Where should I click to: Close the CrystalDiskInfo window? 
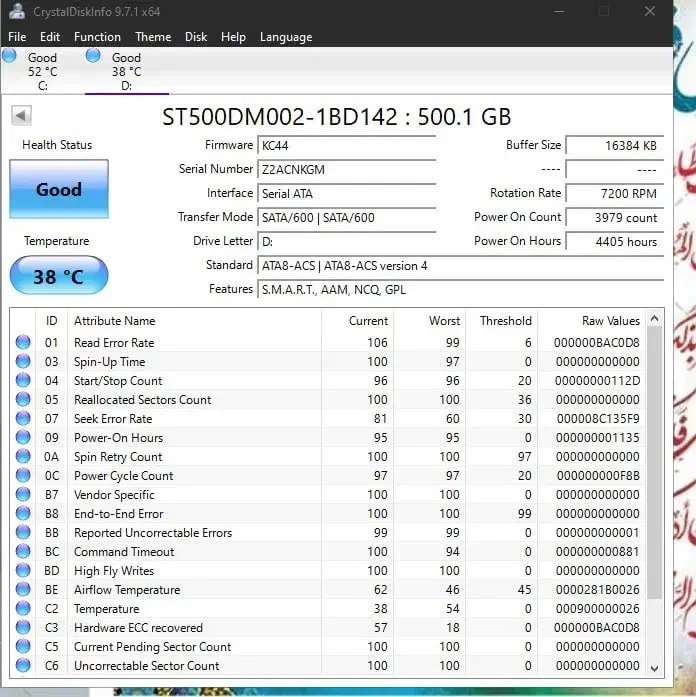[650, 11]
